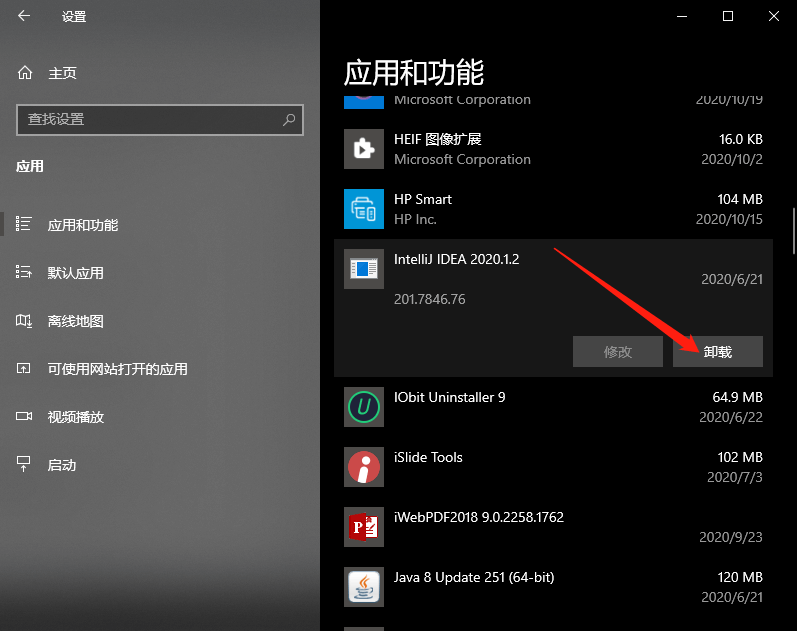Click the IntelliJ IDEA app icon
The image size is (797, 631).
(x=363, y=269)
